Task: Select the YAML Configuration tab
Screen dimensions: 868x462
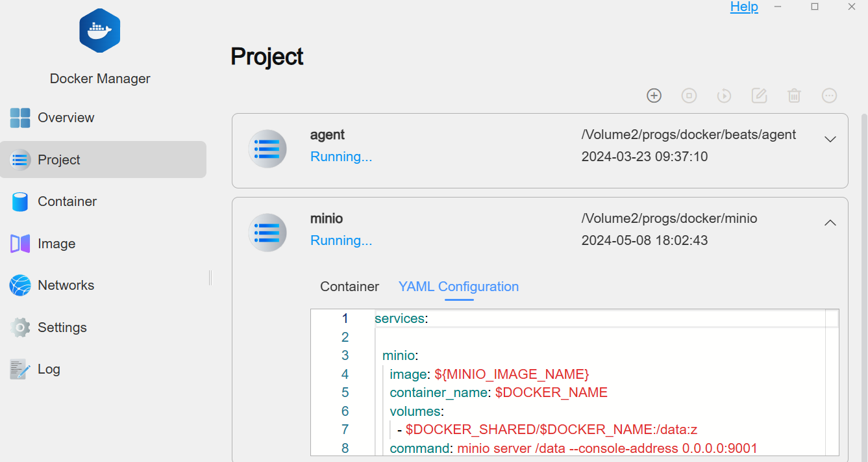Action: point(458,287)
